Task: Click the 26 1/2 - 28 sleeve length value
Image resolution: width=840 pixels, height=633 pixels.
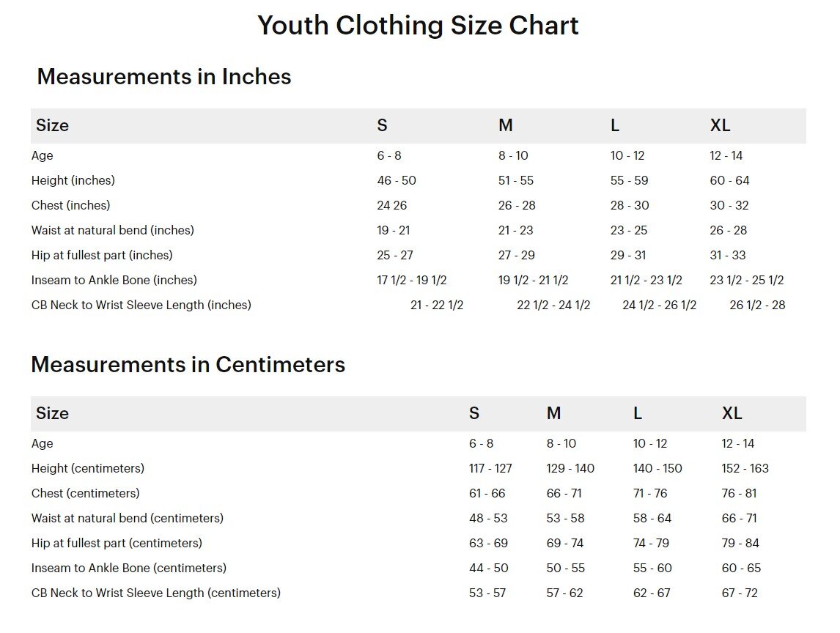Action: point(757,306)
